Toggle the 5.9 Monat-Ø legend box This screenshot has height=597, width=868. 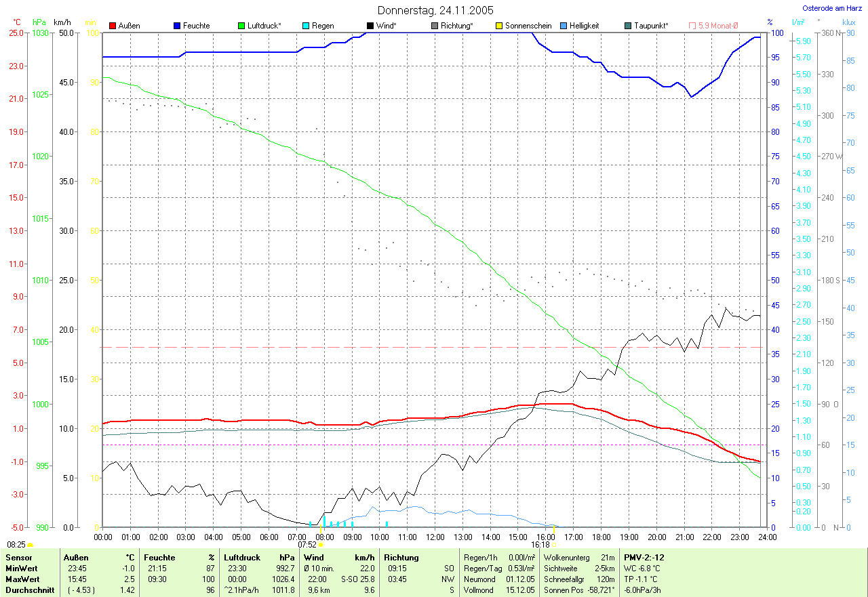click(692, 26)
